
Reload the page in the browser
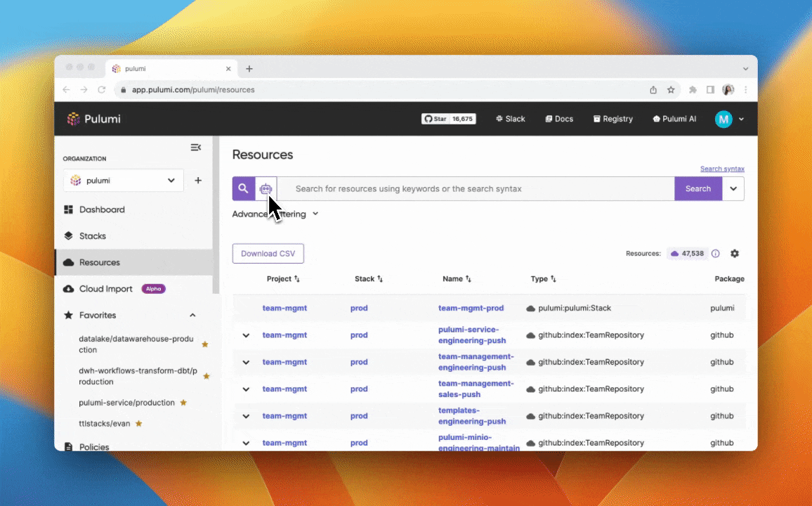click(x=101, y=89)
